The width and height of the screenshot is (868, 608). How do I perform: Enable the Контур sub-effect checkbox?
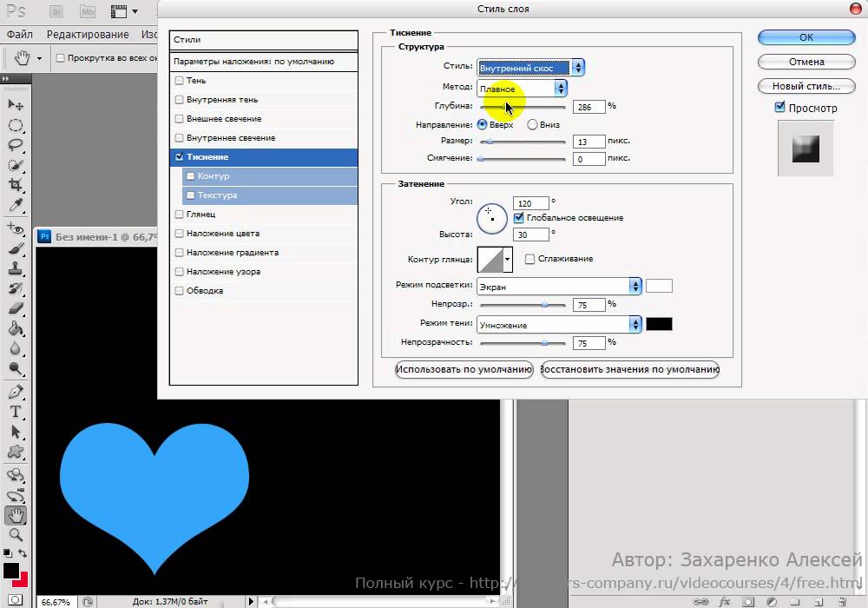[190, 176]
